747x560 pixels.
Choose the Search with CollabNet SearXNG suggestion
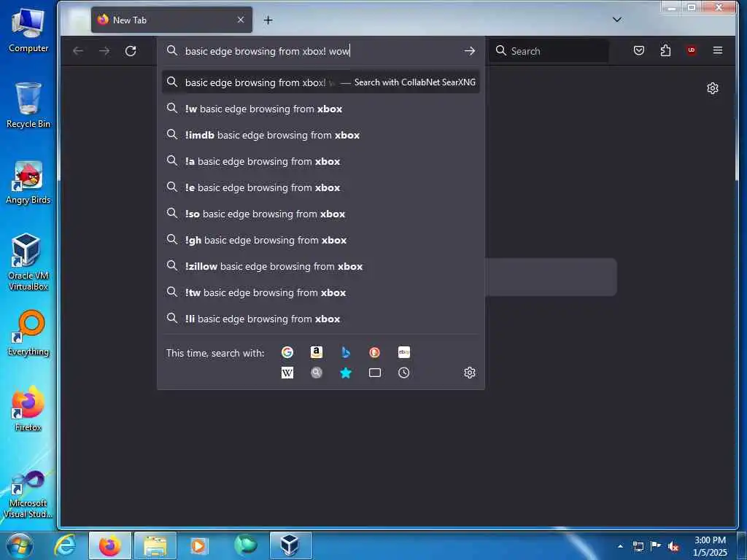(x=321, y=82)
